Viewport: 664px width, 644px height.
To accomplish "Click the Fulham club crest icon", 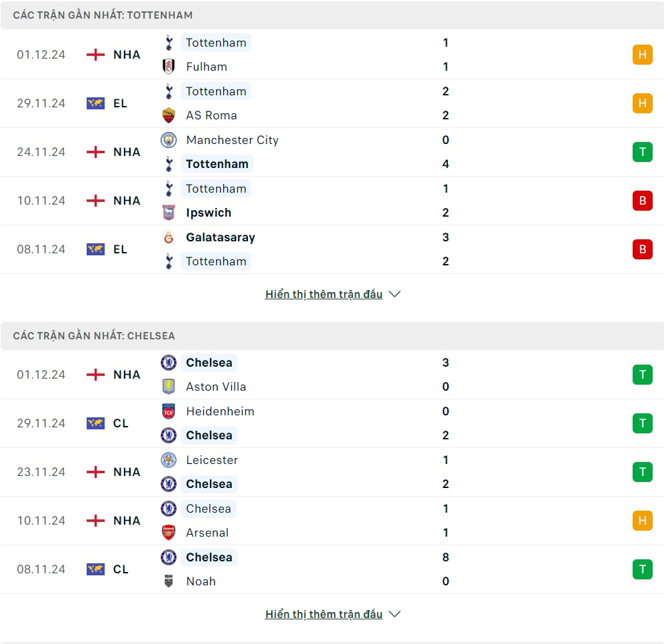I will tap(169, 67).
